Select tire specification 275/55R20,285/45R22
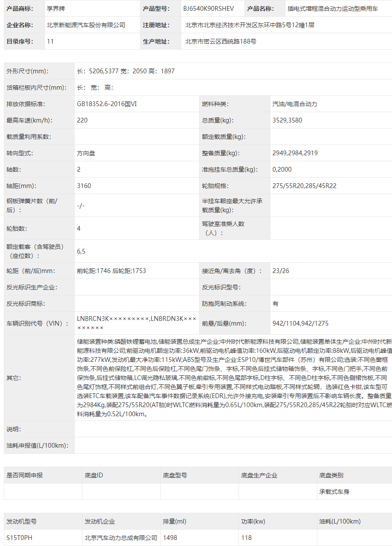The width and height of the screenshot is (392, 546). click(x=304, y=186)
